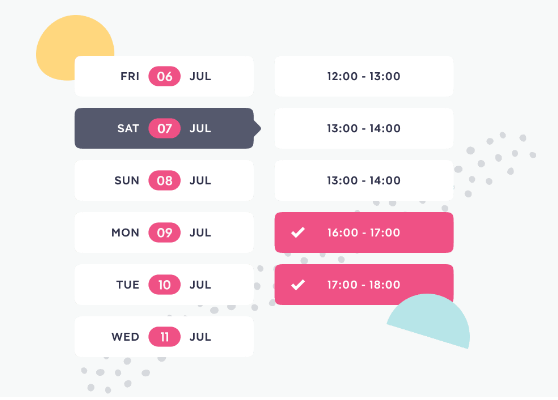The height and width of the screenshot is (400, 558).
Task: Select the first 13:00 - 14:00 slot
Action: [x=364, y=128]
